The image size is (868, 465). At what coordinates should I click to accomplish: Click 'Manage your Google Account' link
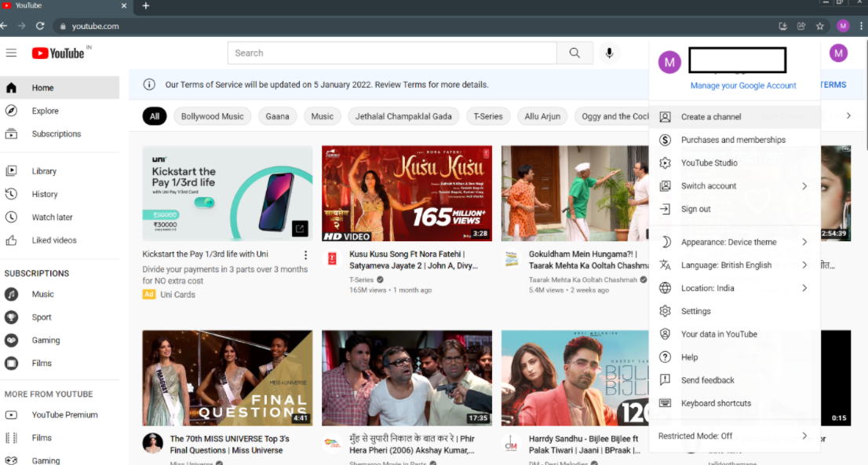[742, 86]
